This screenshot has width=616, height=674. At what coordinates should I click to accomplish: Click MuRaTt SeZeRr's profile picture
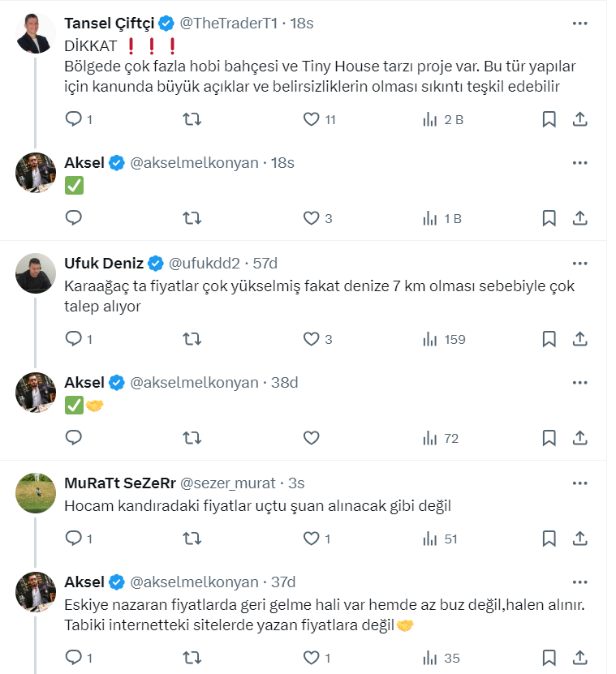[36, 492]
